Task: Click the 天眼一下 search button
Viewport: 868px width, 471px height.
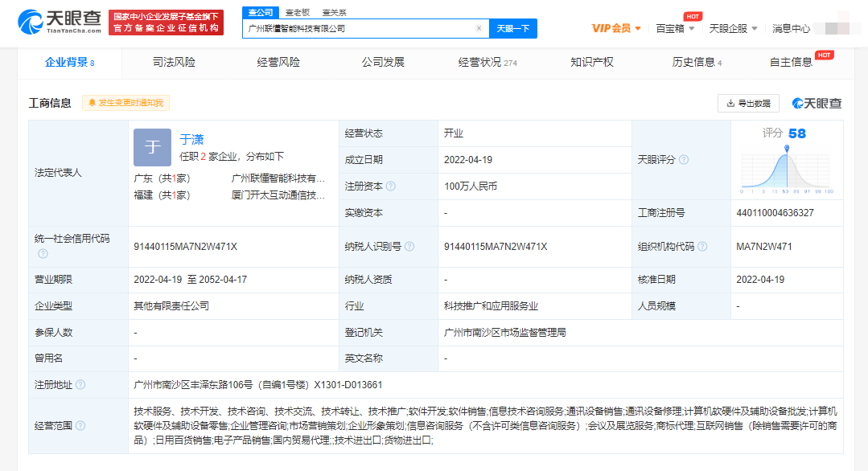Action: tap(512, 28)
